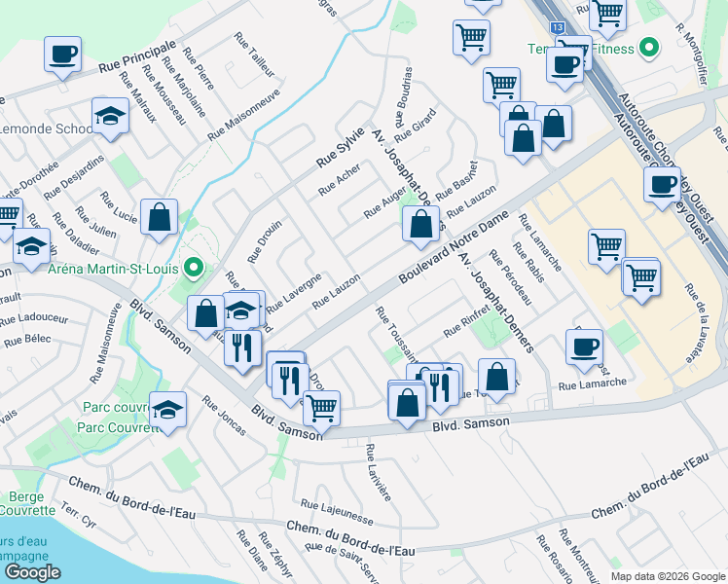Image resolution: width=728 pixels, height=584 pixels.
Task: Select the restaurant marker next to the Blvd. Samson cart
Action: (x=290, y=382)
